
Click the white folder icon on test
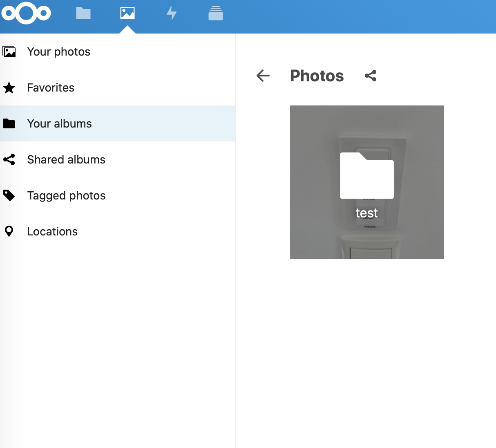pyautogui.click(x=367, y=175)
